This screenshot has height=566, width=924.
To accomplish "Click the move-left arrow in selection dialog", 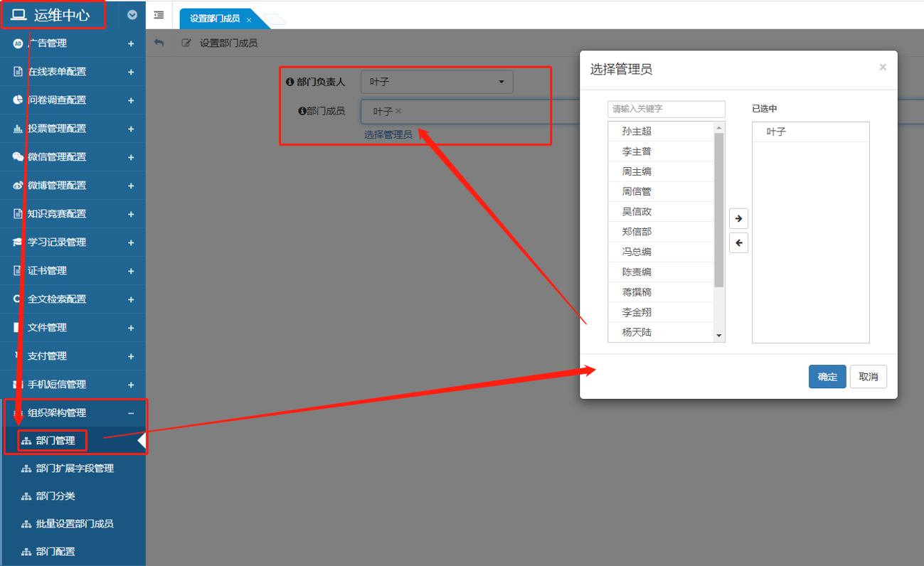I will click(x=738, y=243).
